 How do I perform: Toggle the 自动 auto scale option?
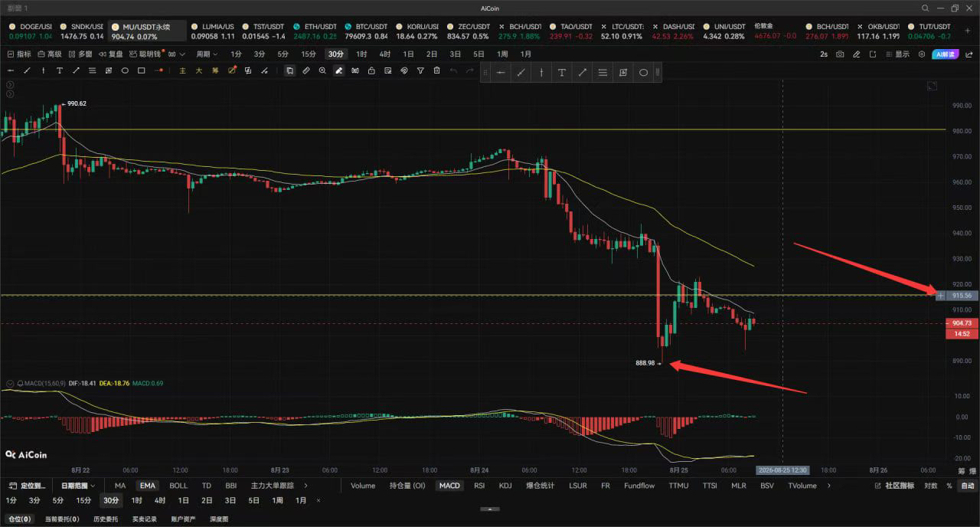click(968, 486)
